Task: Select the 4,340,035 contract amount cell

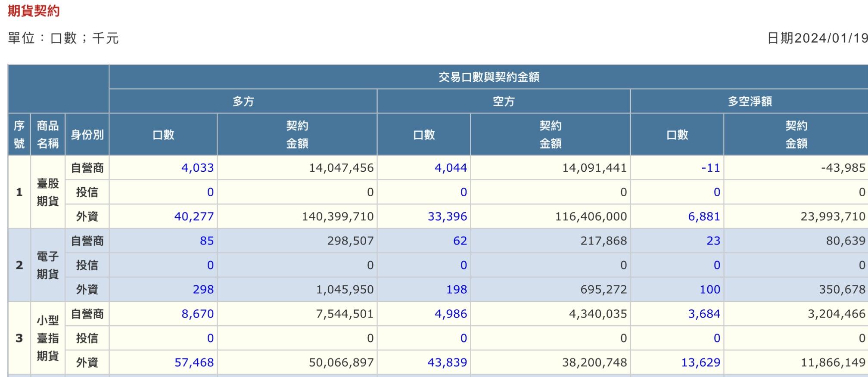Action: coord(551,314)
